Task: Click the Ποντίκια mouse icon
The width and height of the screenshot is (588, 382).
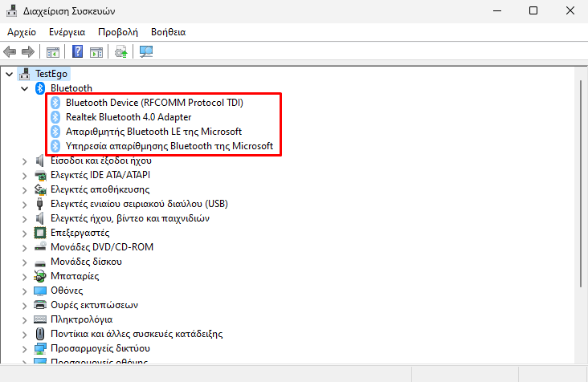Action: [39, 334]
